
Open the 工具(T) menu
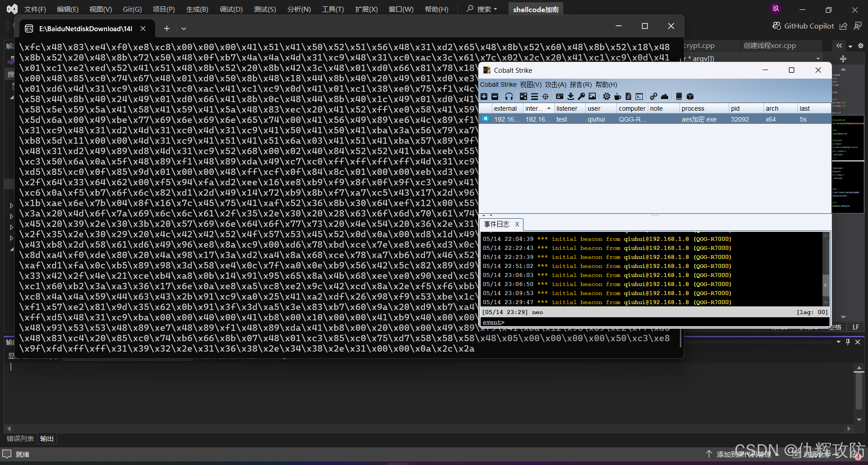point(333,9)
